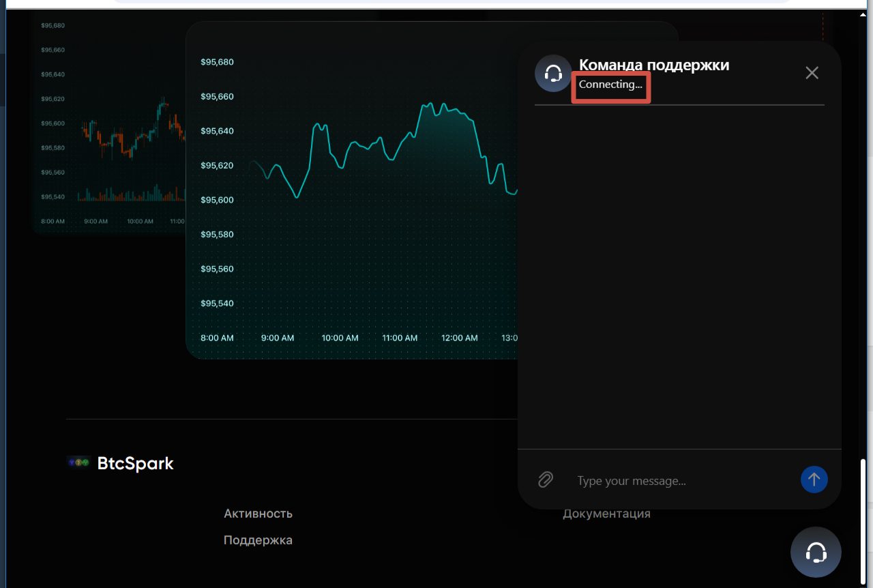Screen dimensions: 873x588
Task: Click the 'Connecting...' status text
Action: pos(610,85)
